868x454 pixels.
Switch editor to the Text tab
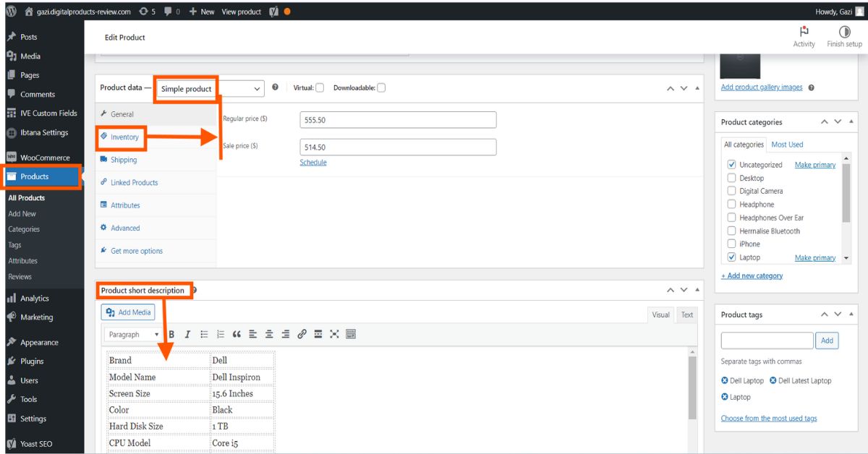[x=686, y=314]
